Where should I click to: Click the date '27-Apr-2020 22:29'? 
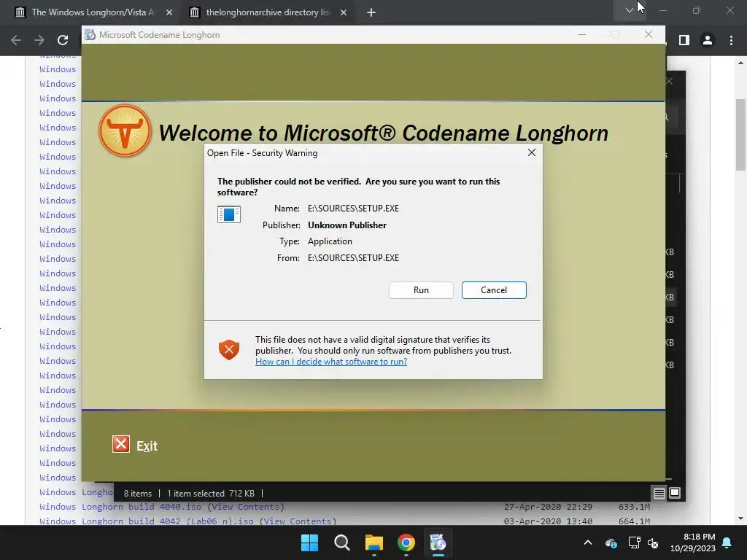548,507
